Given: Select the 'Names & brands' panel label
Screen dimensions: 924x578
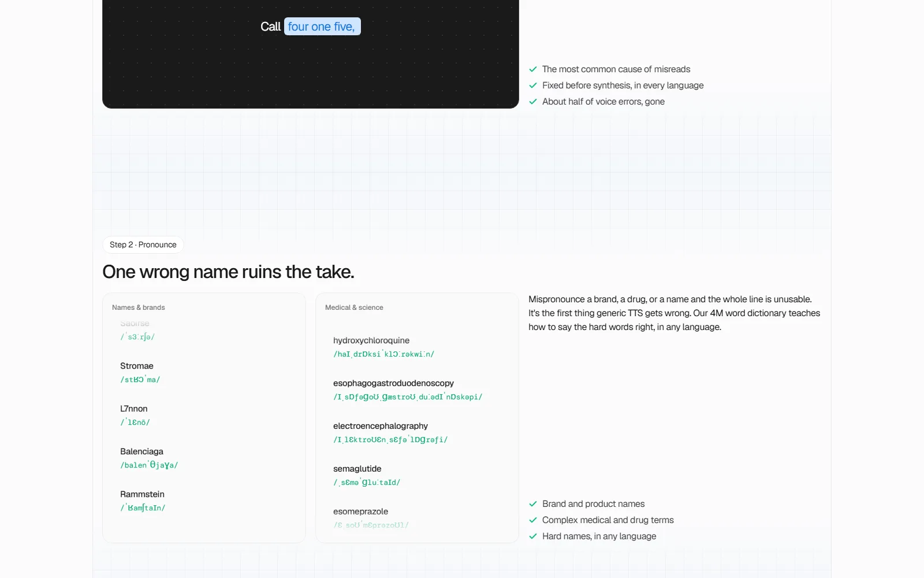Looking at the screenshot, I should (x=139, y=307).
